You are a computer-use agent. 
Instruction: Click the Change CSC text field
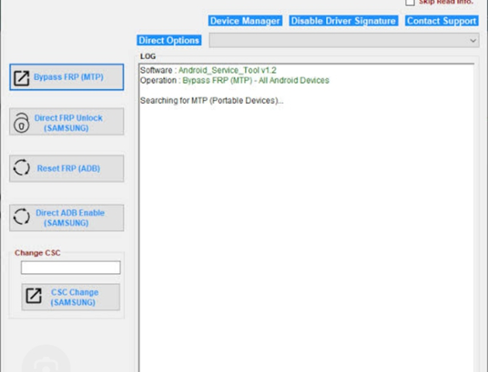71,268
